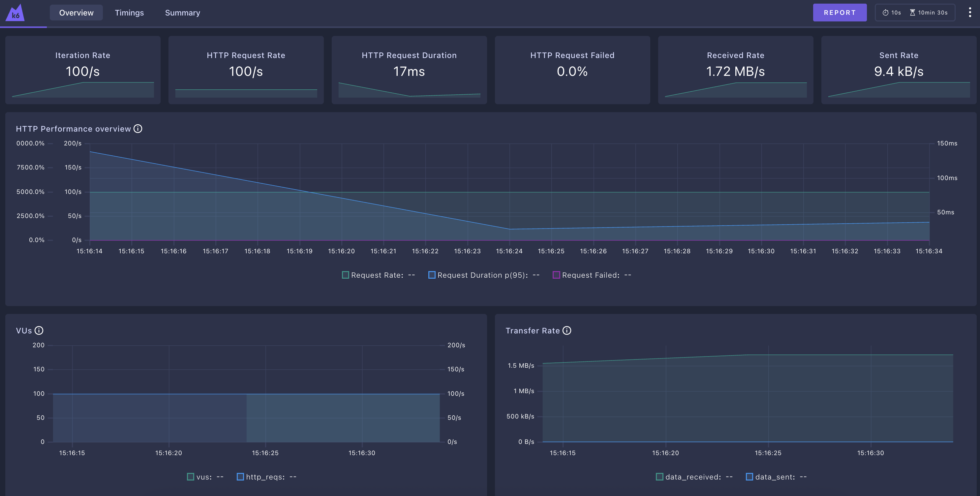The height and width of the screenshot is (496, 980).
Task: Click the 10s refresh stopwatch icon
Action: point(885,13)
